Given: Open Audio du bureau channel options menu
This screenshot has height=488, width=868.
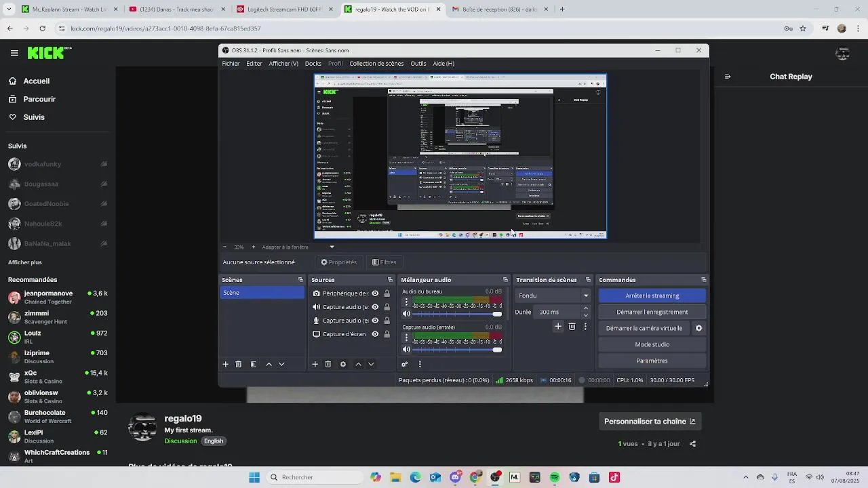Looking at the screenshot, I should (407, 302).
